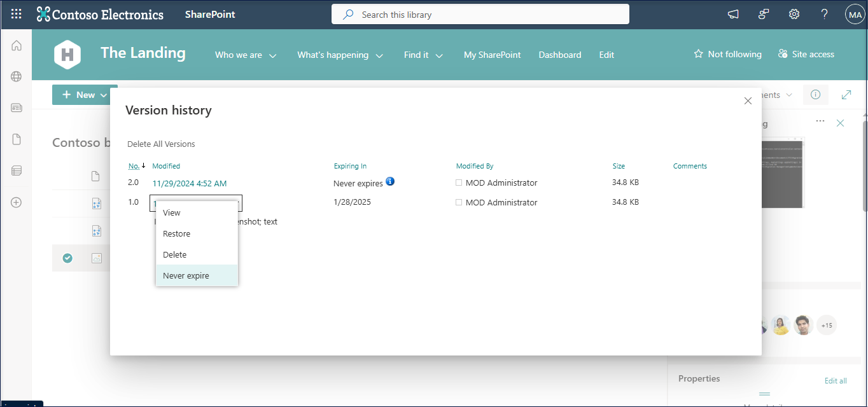Choose Never expire from context menu
Screen dimensions: 868x407
tap(186, 275)
